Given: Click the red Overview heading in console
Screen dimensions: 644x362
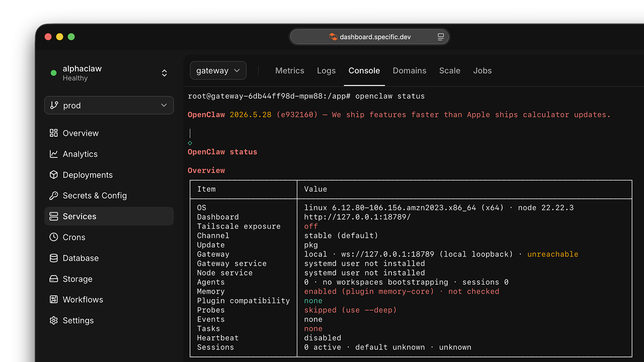Looking at the screenshot, I should [206, 170].
